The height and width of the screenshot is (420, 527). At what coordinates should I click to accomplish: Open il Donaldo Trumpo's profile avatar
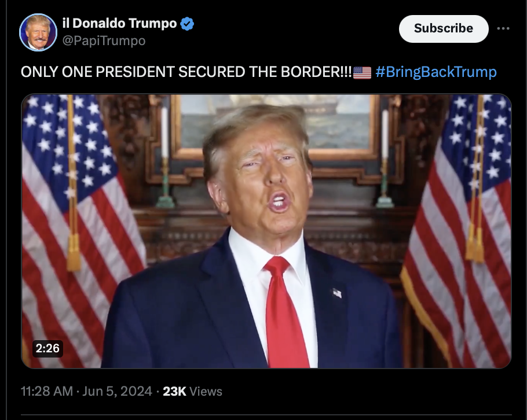click(x=38, y=32)
